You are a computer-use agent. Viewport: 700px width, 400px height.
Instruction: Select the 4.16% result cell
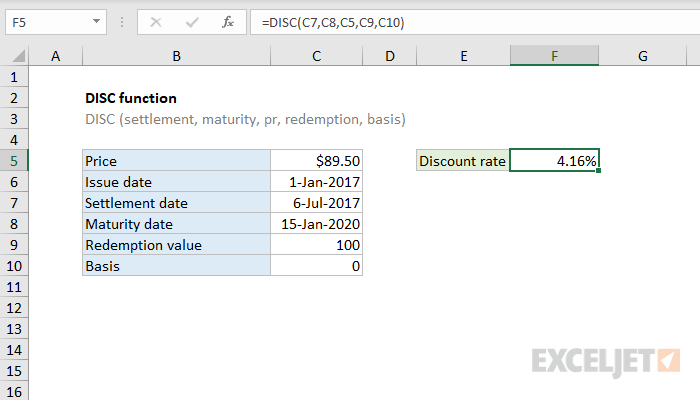(x=554, y=161)
